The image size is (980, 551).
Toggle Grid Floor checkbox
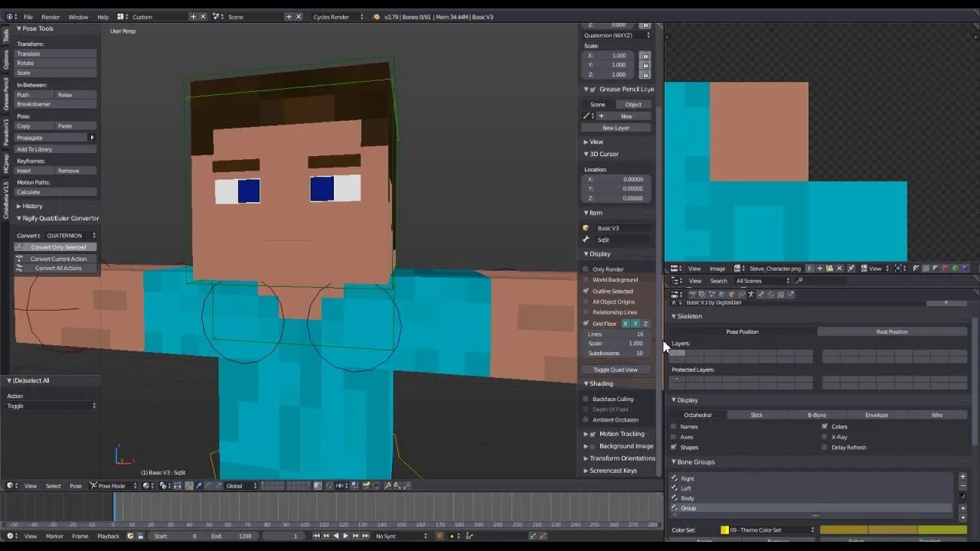[586, 324]
